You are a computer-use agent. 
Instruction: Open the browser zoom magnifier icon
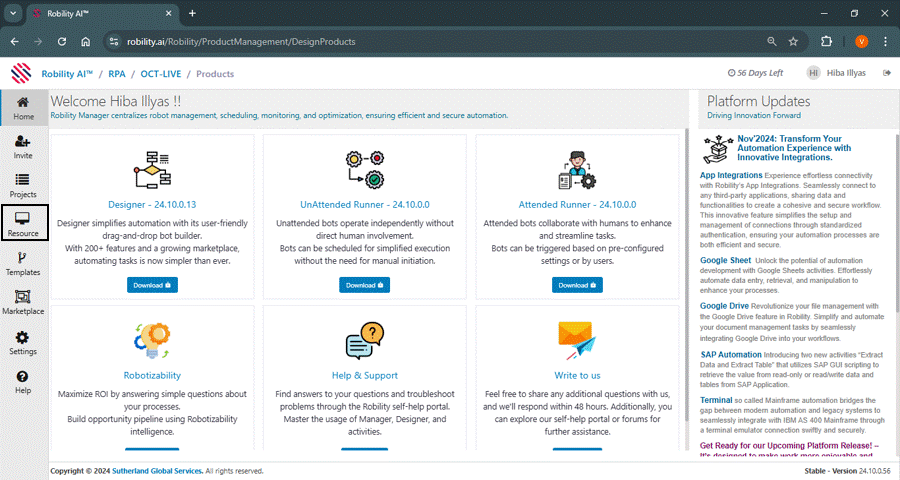(772, 41)
